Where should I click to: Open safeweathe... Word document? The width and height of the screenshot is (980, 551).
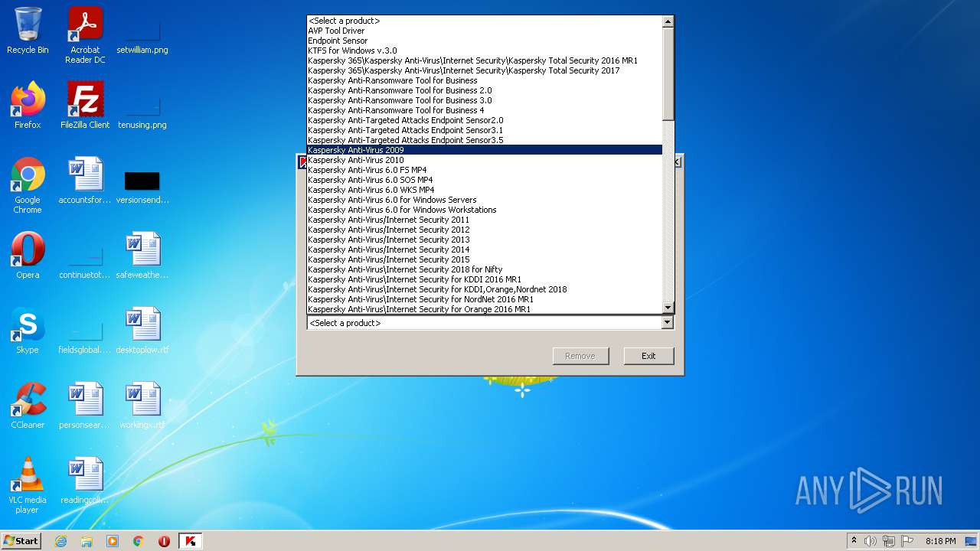coord(142,256)
